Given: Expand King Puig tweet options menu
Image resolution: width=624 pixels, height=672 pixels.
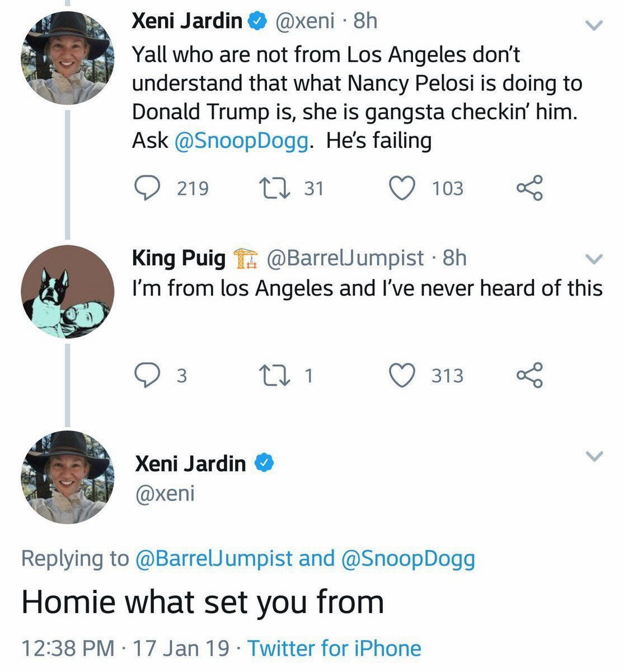Looking at the screenshot, I should (x=594, y=259).
